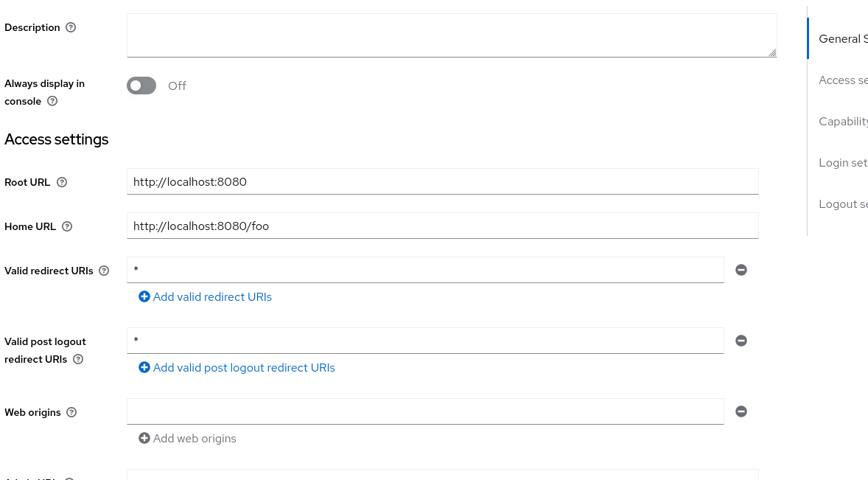Go to Capability config section
Viewport: 868px width, 480px height.
(x=842, y=122)
